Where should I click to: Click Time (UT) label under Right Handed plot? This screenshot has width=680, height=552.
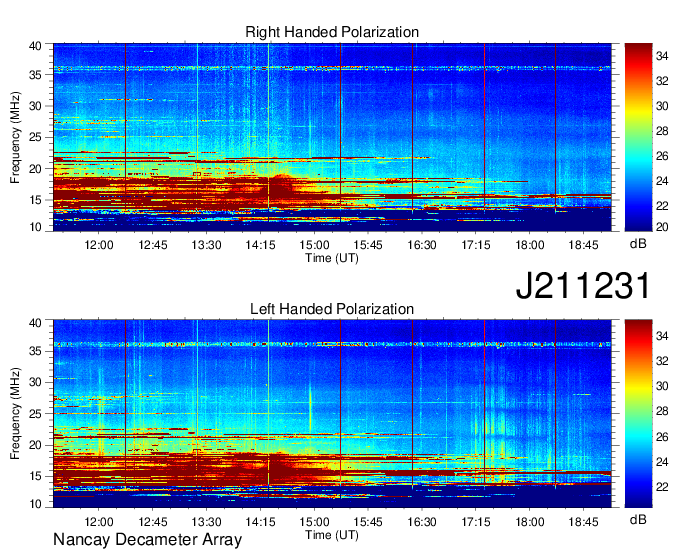(x=332, y=258)
